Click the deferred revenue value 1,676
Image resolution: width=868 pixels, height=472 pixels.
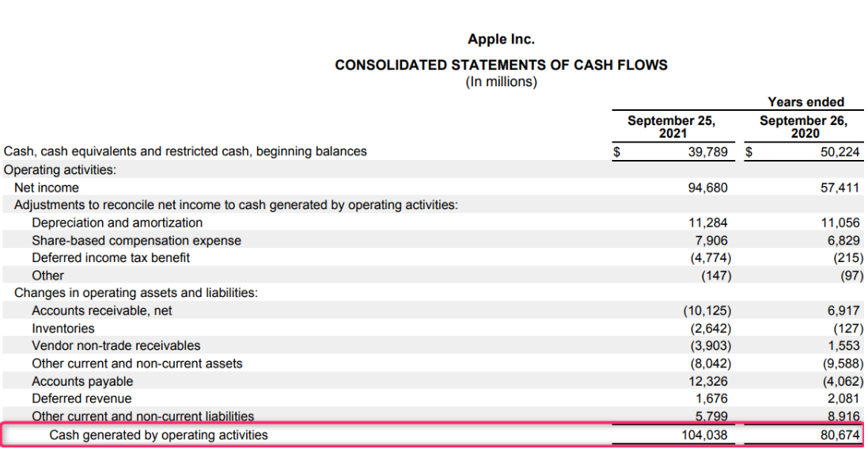coord(711,398)
